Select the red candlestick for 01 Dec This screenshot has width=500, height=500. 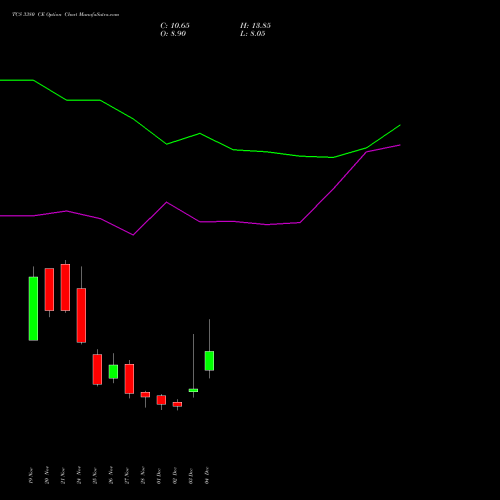pyautogui.click(x=161, y=400)
